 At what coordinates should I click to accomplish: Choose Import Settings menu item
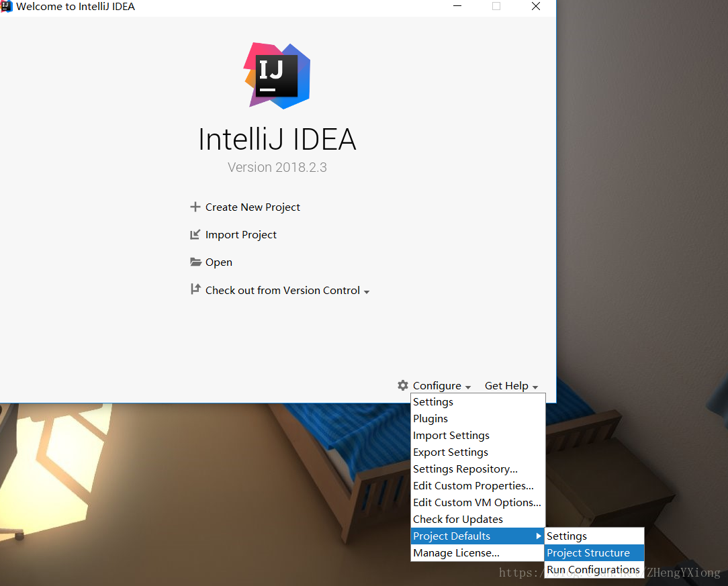pos(477,435)
